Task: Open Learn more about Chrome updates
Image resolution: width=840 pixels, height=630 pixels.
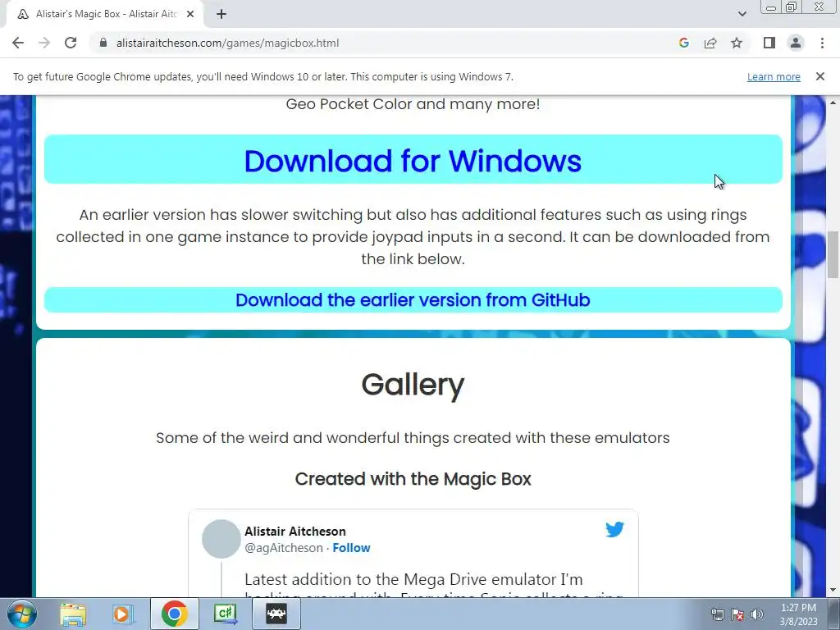Action: tap(774, 76)
